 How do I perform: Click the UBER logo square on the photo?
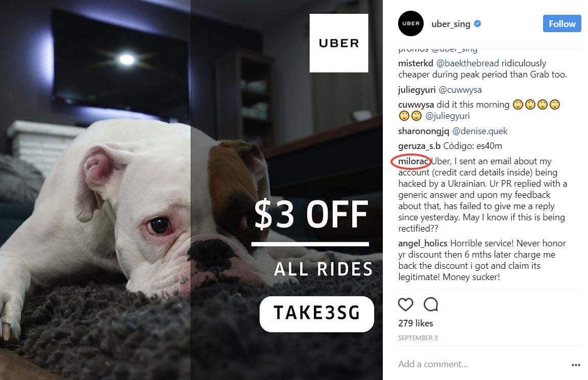point(338,43)
